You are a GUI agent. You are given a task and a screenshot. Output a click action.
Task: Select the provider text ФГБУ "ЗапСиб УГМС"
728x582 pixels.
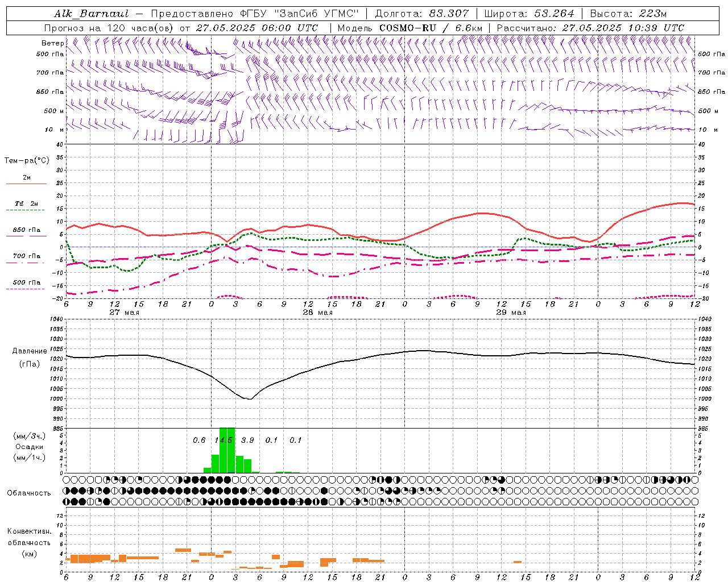point(300,14)
